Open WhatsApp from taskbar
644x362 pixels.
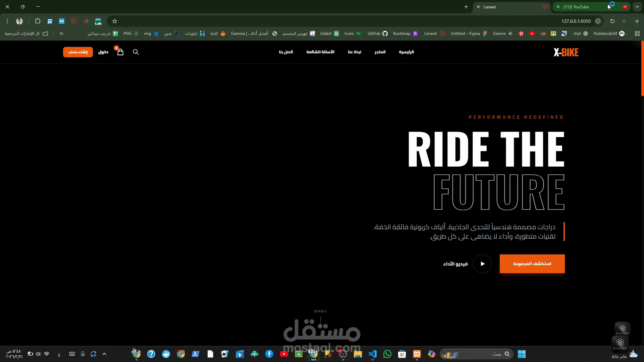(387, 354)
